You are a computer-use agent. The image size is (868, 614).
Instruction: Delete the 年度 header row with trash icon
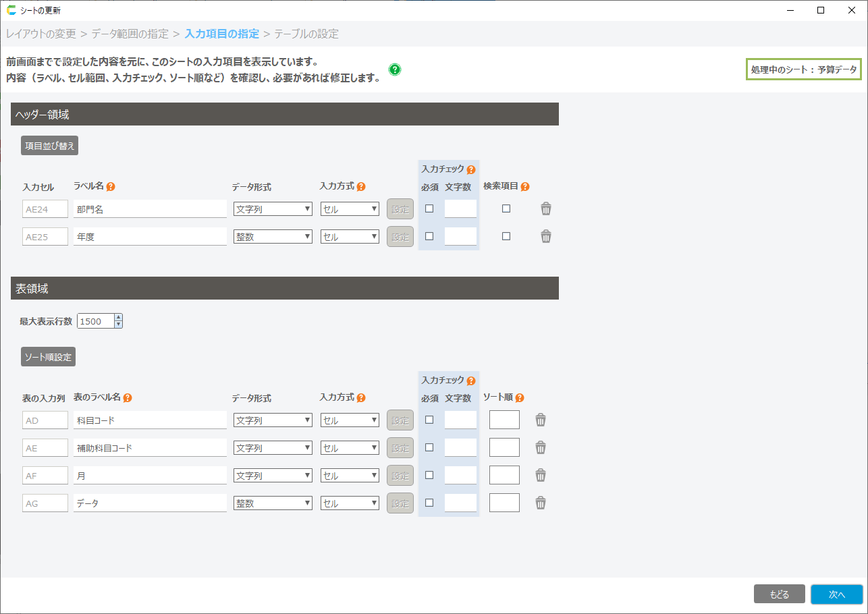pos(546,237)
